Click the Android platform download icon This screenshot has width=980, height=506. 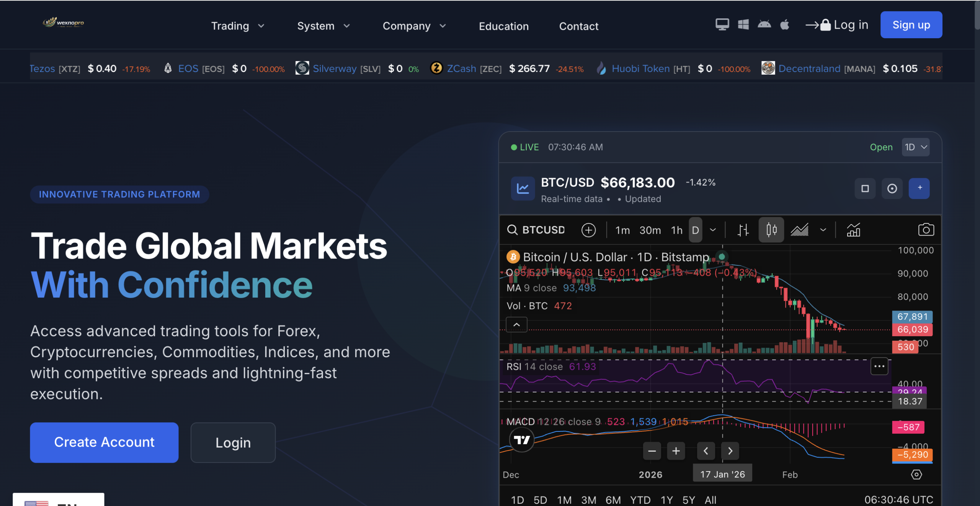[x=764, y=25]
